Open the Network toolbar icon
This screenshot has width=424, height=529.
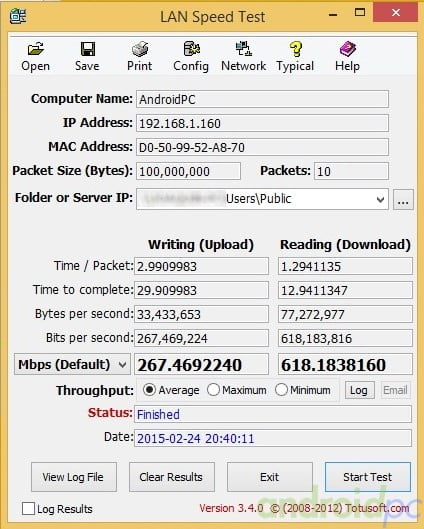click(x=244, y=56)
